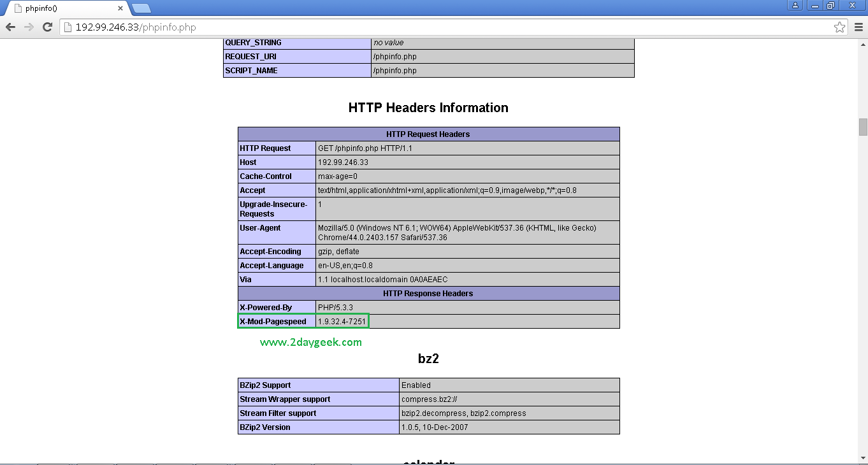Click the User-Agent label
Image resolution: width=868 pixels, height=465 pixels.
click(x=260, y=228)
